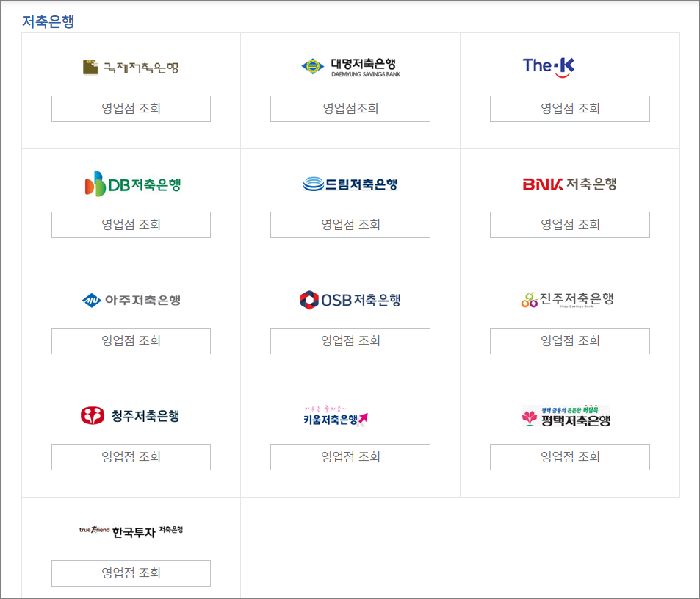The height and width of the screenshot is (599, 700).
Task: Click the 드림저축은행 logo
Action: point(350,184)
